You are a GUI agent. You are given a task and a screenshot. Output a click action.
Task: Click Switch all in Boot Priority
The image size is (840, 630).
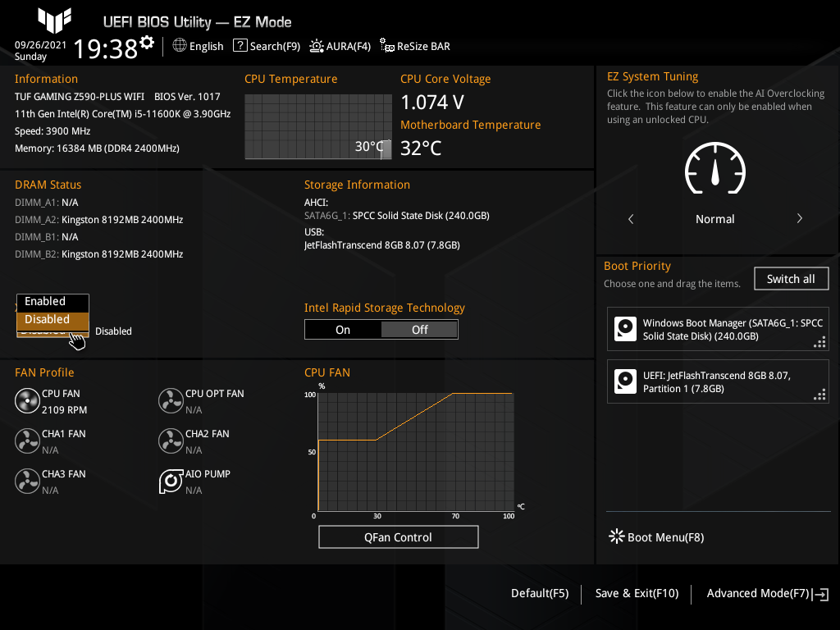791,278
